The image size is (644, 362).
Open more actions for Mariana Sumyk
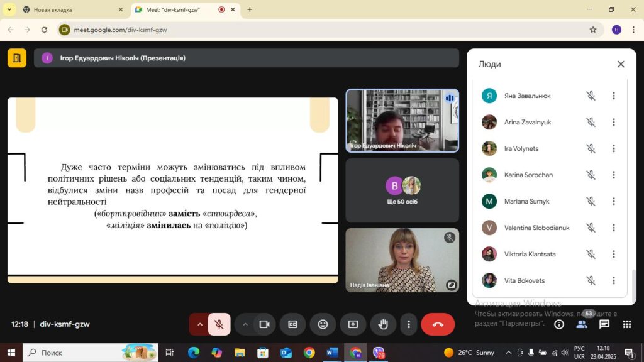point(614,201)
